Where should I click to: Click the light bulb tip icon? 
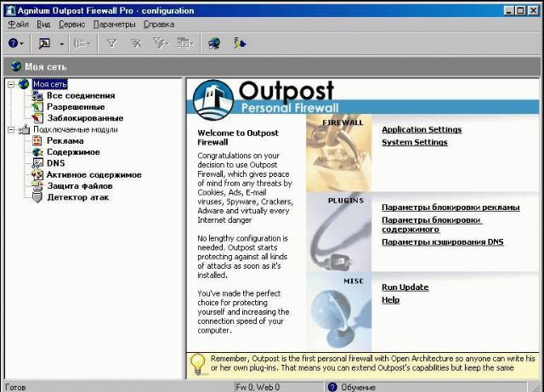[198, 365]
